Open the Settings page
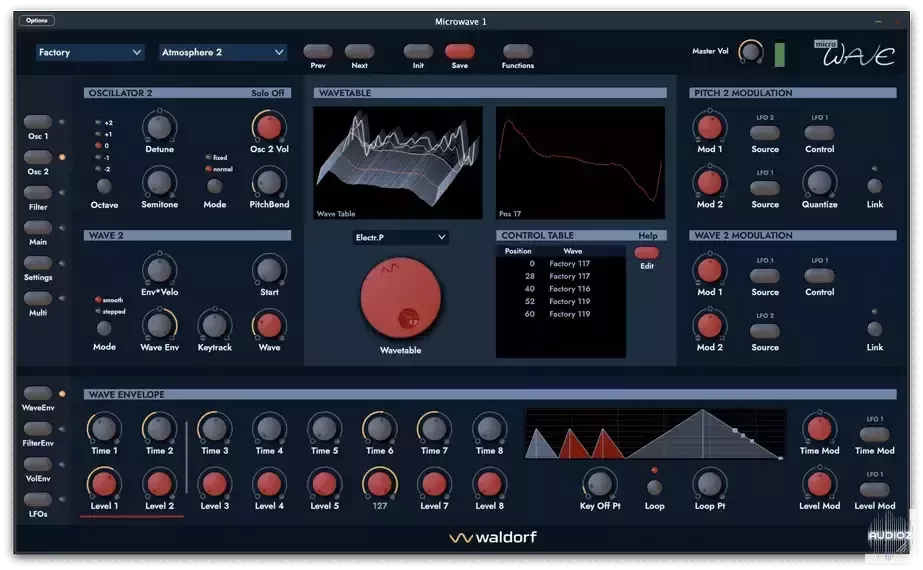Image resolution: width=923 pixels, height=570 pixels. [x=38, y=263]
